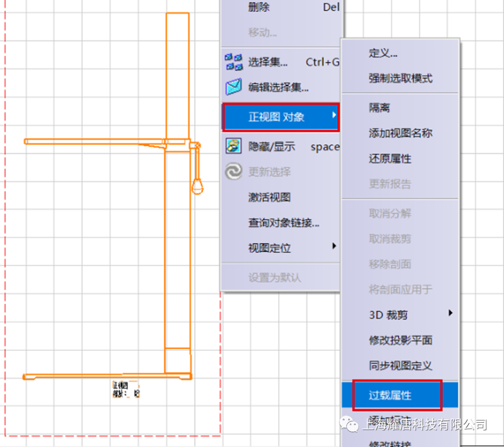Choose 修改投影平面 option
Screen dimensions: 504x447
tap(400, 341)
